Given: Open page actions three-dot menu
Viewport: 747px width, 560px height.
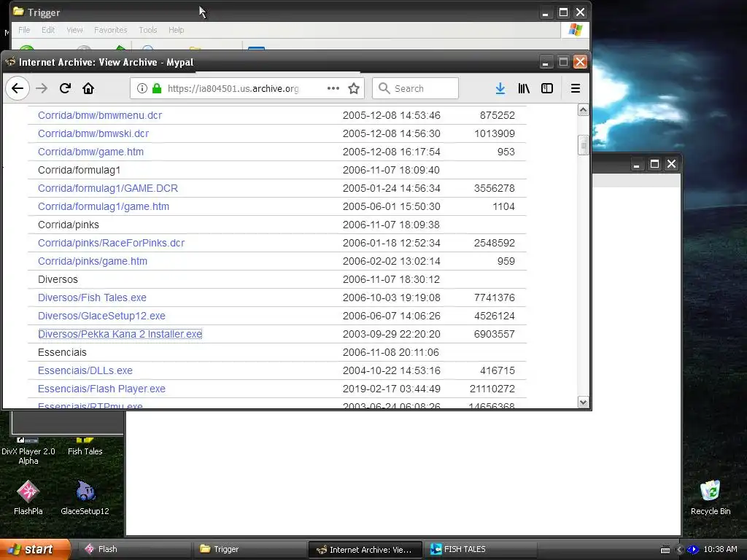Looking at the screenshot, I should click(333, 88).
